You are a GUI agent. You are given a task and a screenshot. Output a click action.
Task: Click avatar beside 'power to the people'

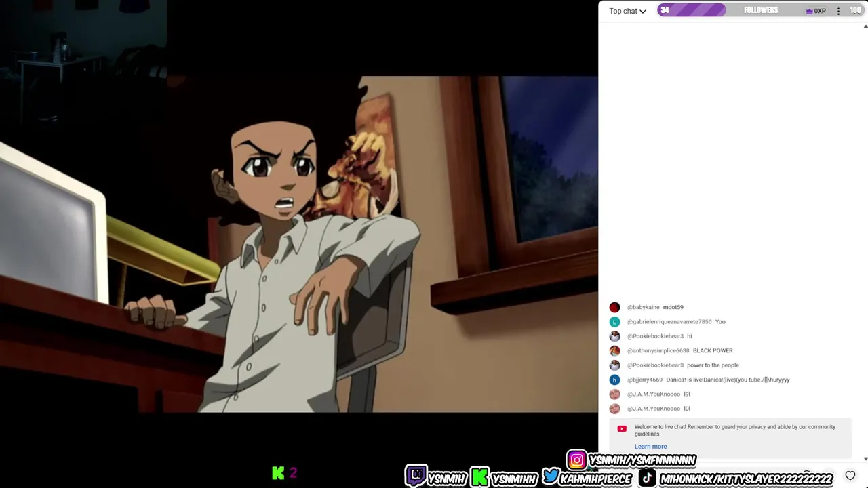(x=614, y=365)
